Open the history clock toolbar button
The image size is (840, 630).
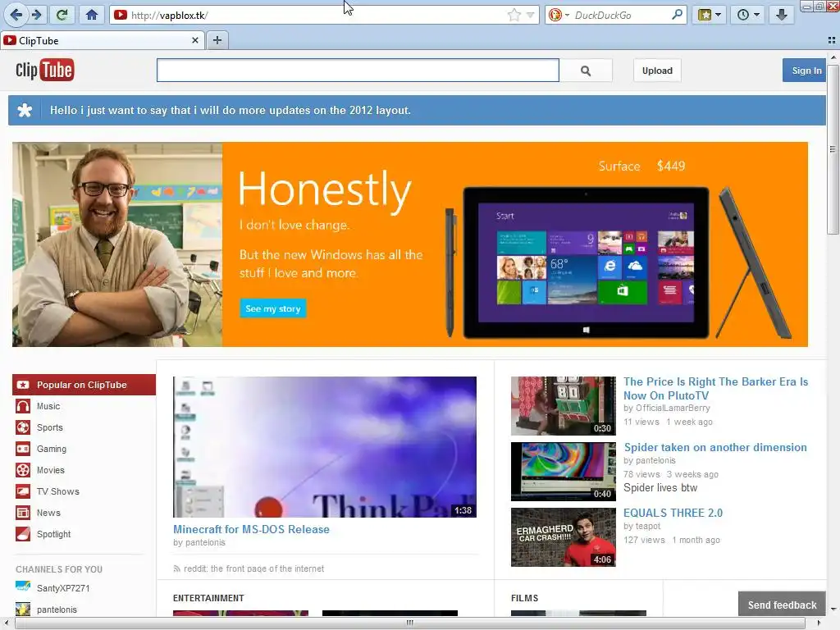click(743, 15)
